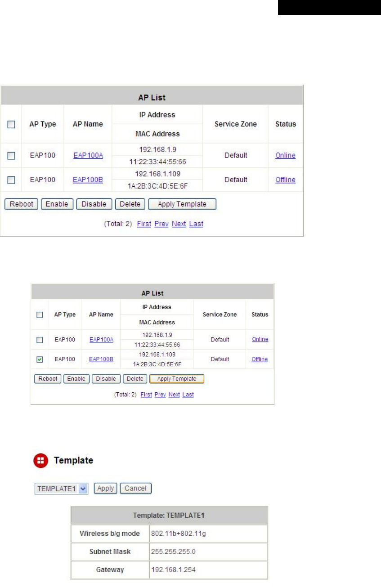
Task: Go to First page in upper AP List
Action: pos(144,224)
